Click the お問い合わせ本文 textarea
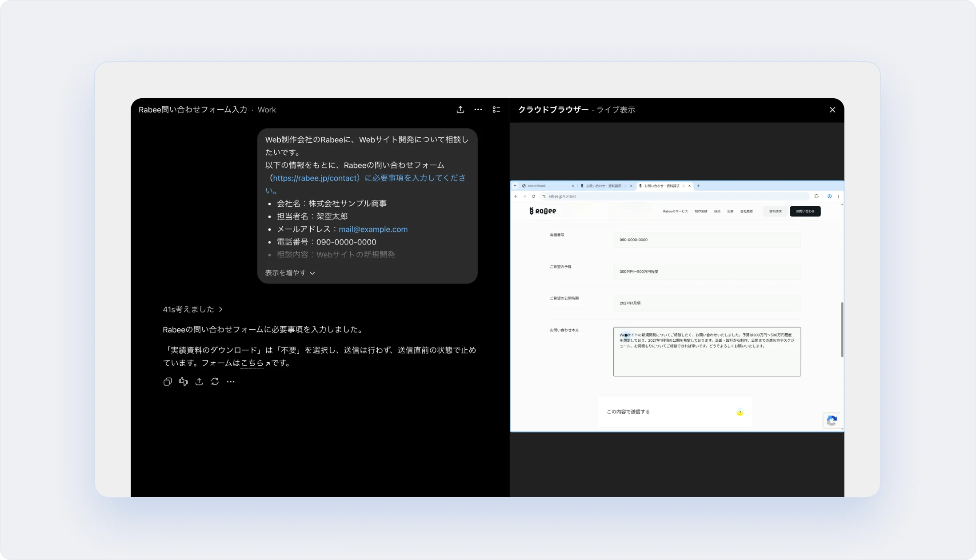This screenshot has width=976, height=560. [x=707, y=352]
